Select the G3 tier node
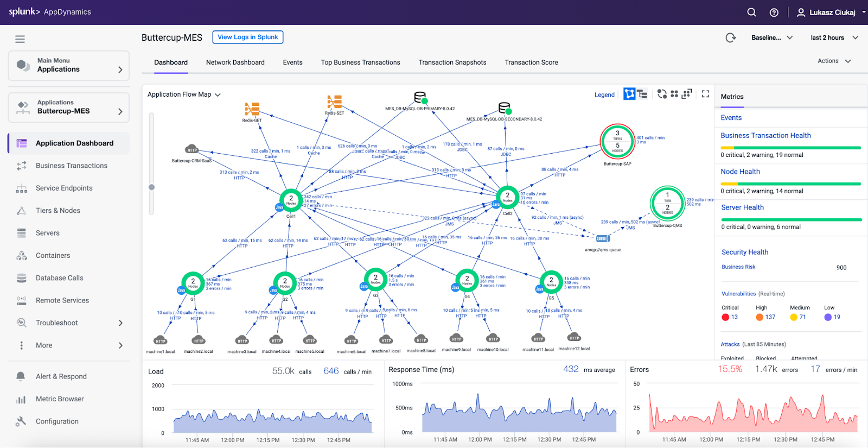This screenshot has height=448, width=868. coord(375,279)
